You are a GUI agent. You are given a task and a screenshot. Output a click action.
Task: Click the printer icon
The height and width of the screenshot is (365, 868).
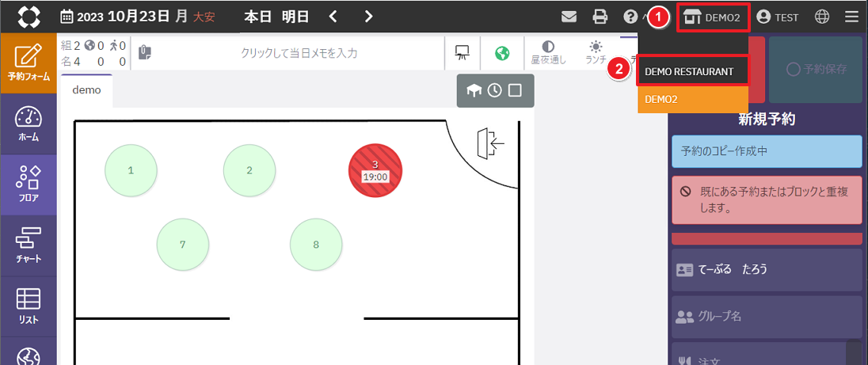[x=600, y=17]
